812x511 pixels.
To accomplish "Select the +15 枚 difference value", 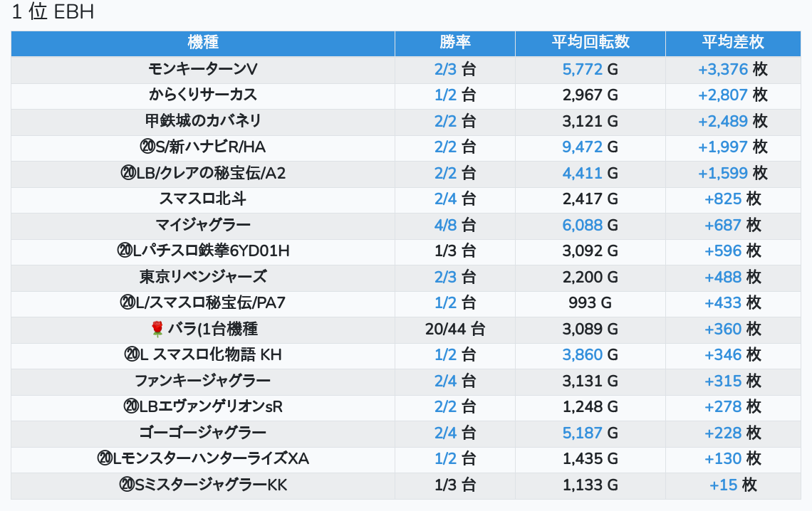I will [x=732, y=485].
